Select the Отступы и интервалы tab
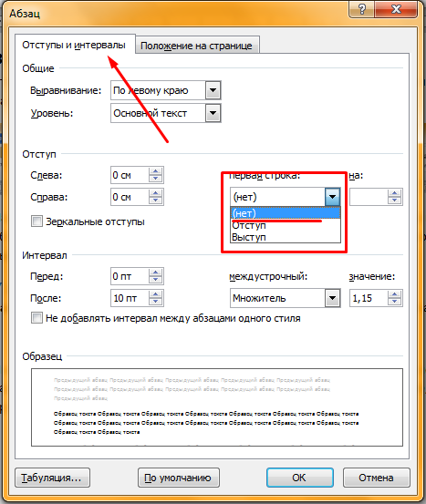 [74, 45]
